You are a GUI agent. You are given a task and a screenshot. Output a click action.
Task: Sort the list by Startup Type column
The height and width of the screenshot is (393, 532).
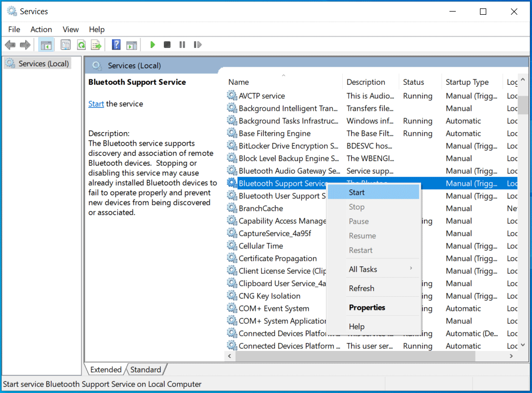467,82
